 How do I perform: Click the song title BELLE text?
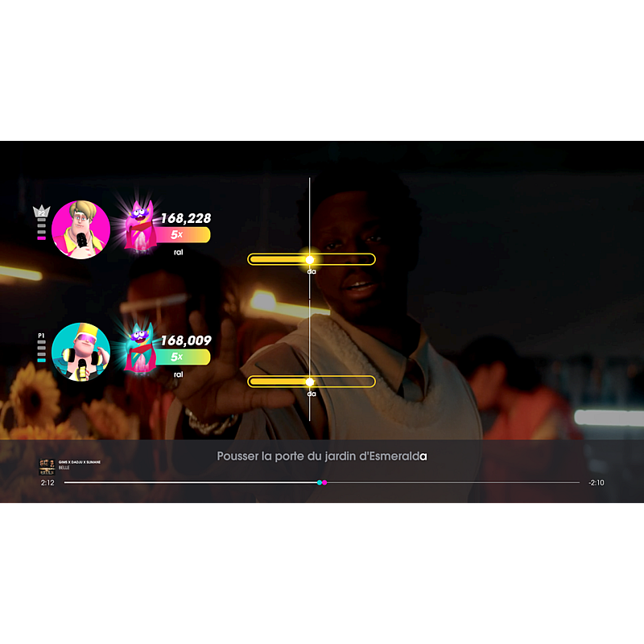(64, 468)
